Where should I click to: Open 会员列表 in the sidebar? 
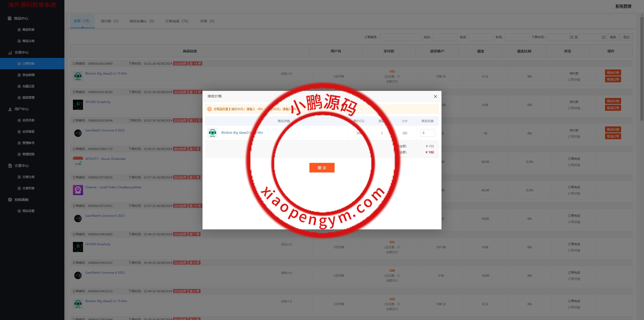28,120
